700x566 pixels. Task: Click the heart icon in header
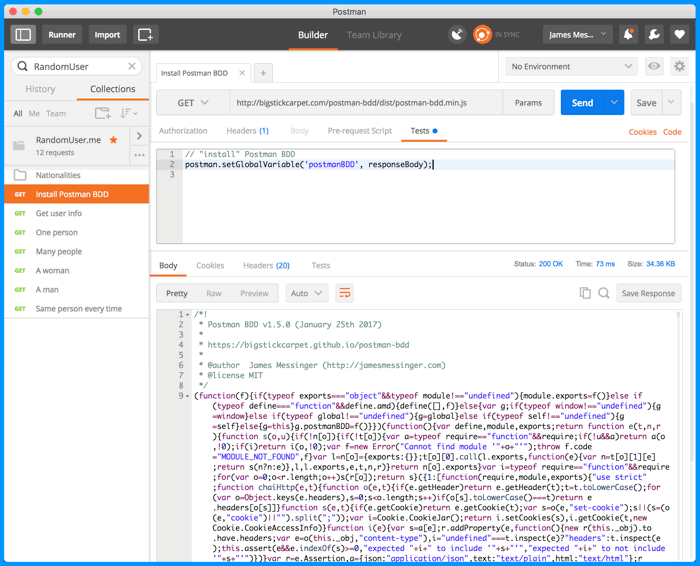click(679, 34)
